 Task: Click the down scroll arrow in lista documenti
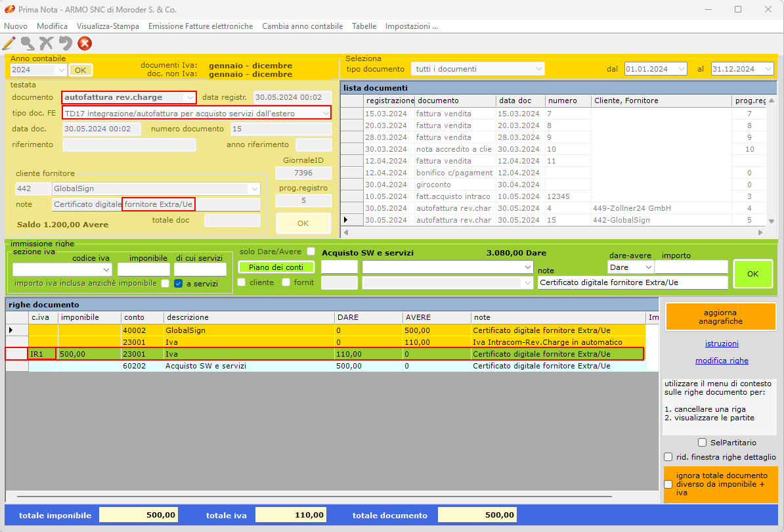pyautogui.click(x=772, y=221)
